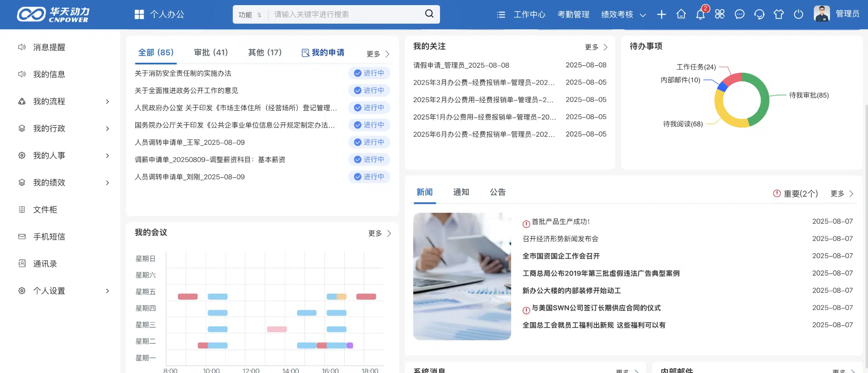Select the 公告 tab
868x373 pixels.
click(498, 192)
